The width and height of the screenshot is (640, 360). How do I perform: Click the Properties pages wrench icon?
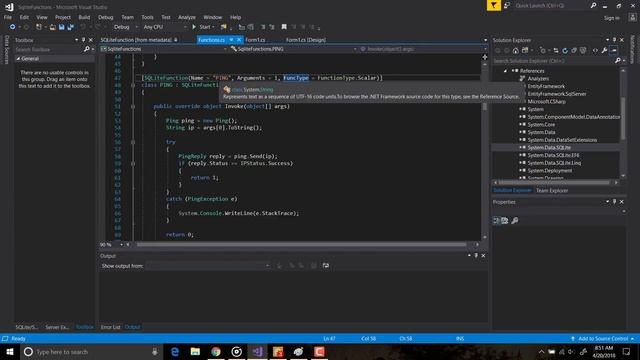(515, 221)
